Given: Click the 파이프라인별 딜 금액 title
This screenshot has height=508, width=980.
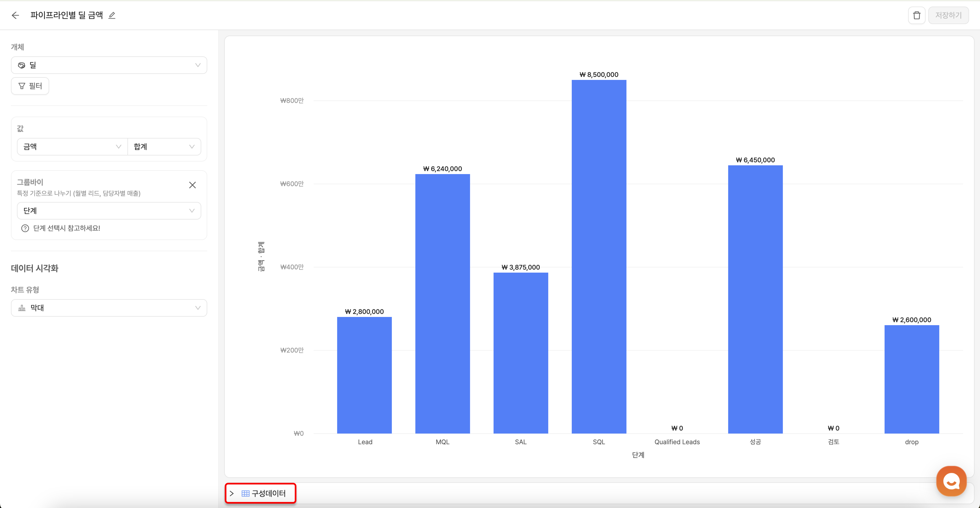Looking at the screenshot, I should pos(67,15).
